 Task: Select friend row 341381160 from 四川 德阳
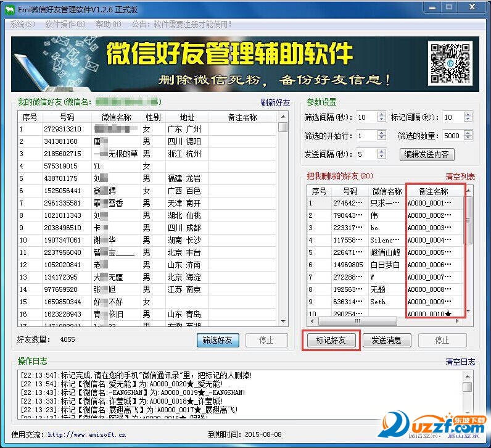147,141
